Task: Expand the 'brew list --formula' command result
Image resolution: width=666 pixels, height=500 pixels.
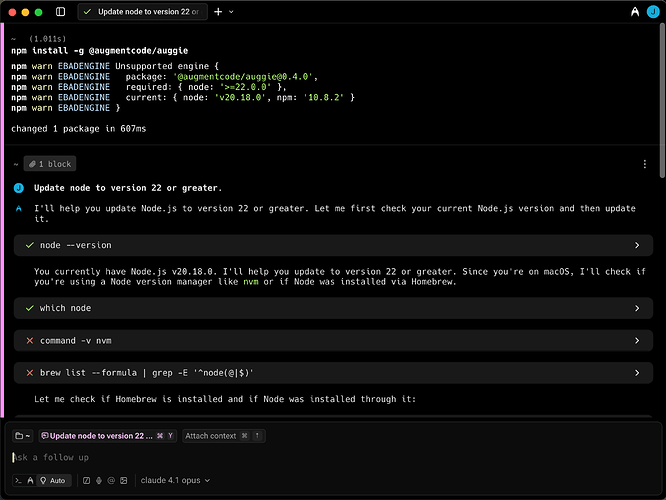Action: pos(333,373)
